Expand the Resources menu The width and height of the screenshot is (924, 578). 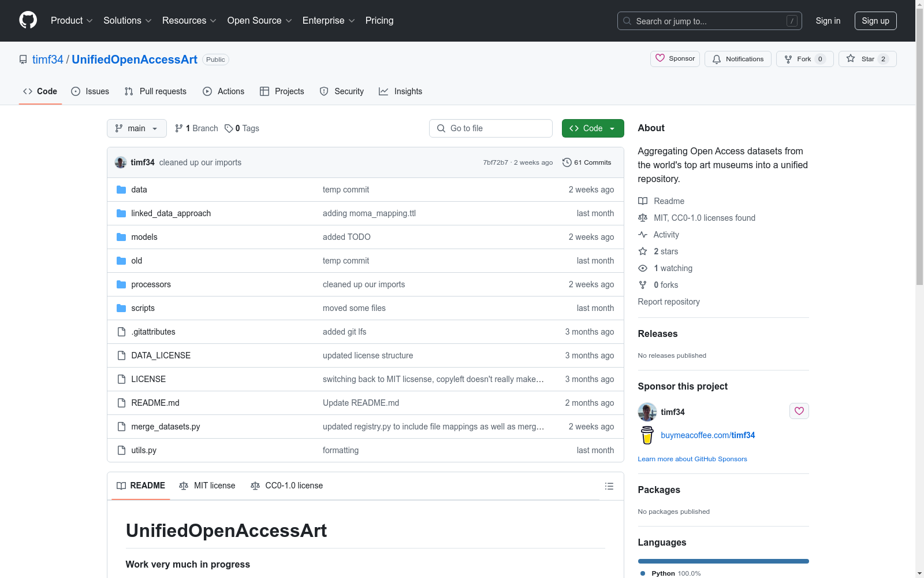pos(189,21)
